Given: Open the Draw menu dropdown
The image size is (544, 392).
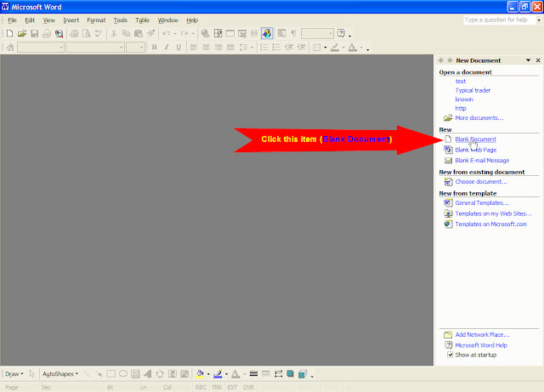Looking at the screenshot, I should tap(14, 374).
